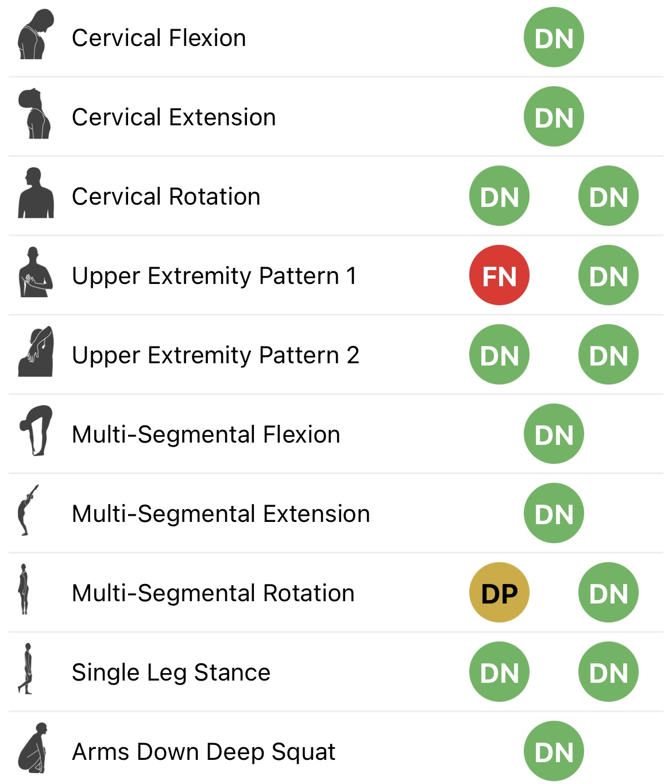Click the Upper Extremity Pattern 2 icon

click(36, 352)
